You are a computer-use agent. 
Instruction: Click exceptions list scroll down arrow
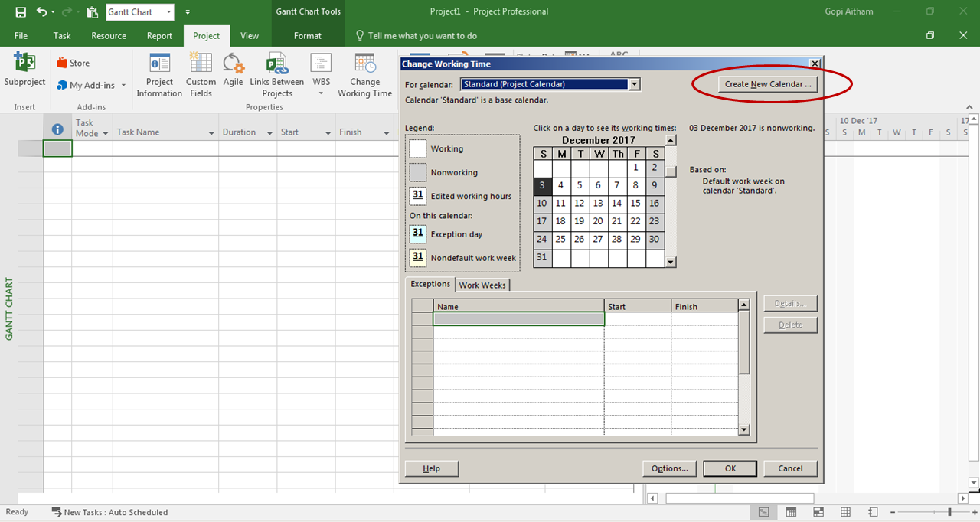pyautogui.click(x=744, y=430)
